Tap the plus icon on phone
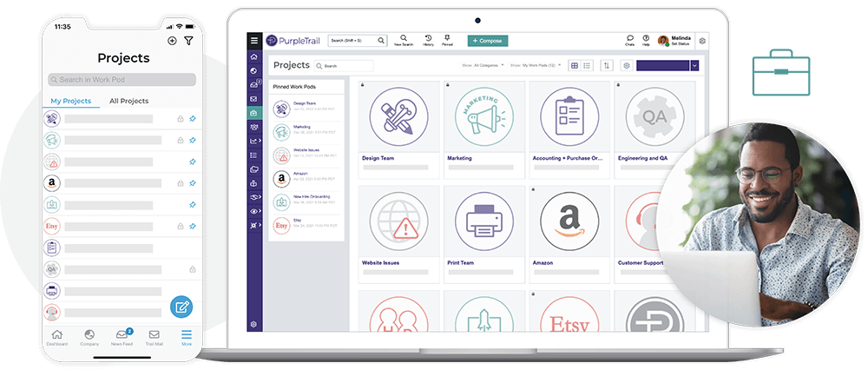 coord(172,41)
